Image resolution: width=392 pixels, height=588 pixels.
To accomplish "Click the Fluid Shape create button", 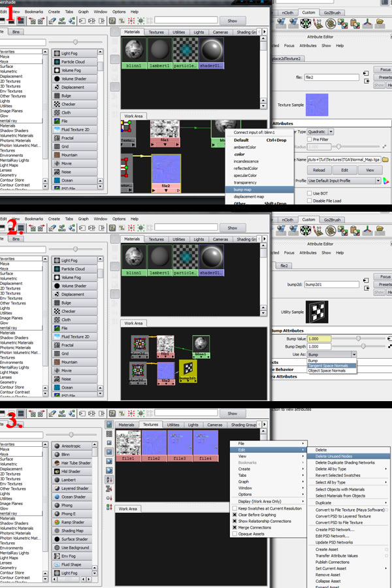I will click(x=72, y=564).
